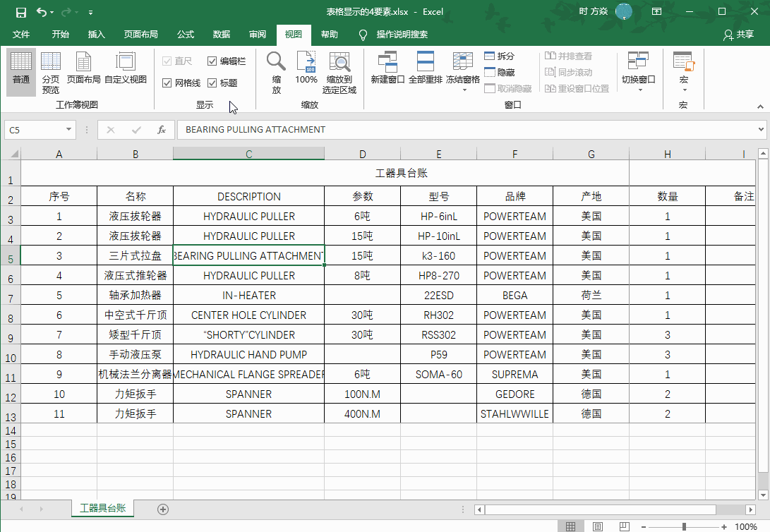The height and width of the screenshot is (532, 770).
Task: Open Freeze Panes (冻结窗格) menu
Action: (463, 72)
